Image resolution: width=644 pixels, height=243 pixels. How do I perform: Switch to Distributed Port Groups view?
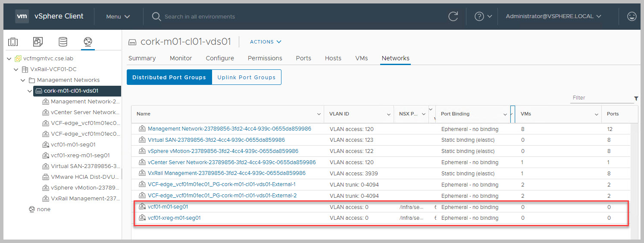pos(169,78)
